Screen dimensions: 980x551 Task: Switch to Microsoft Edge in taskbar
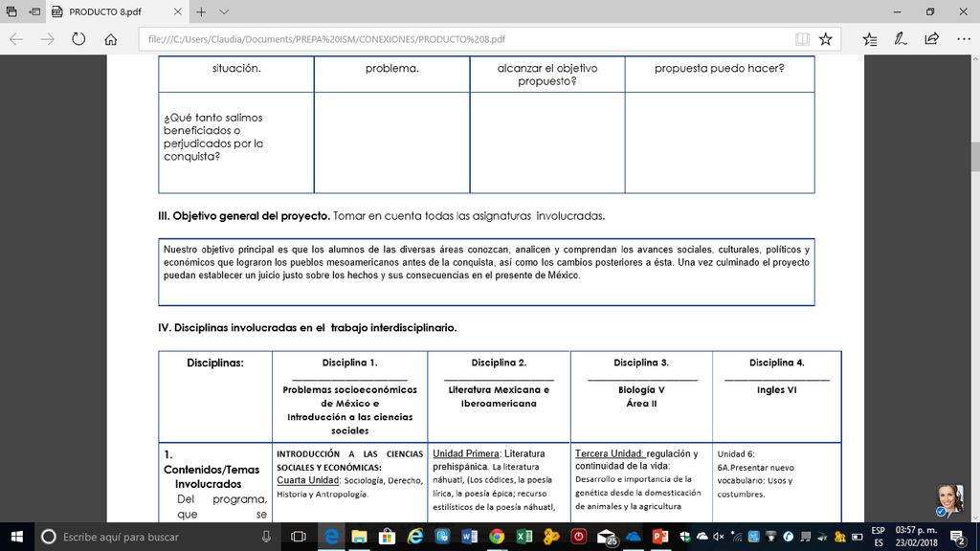[331, 537]
